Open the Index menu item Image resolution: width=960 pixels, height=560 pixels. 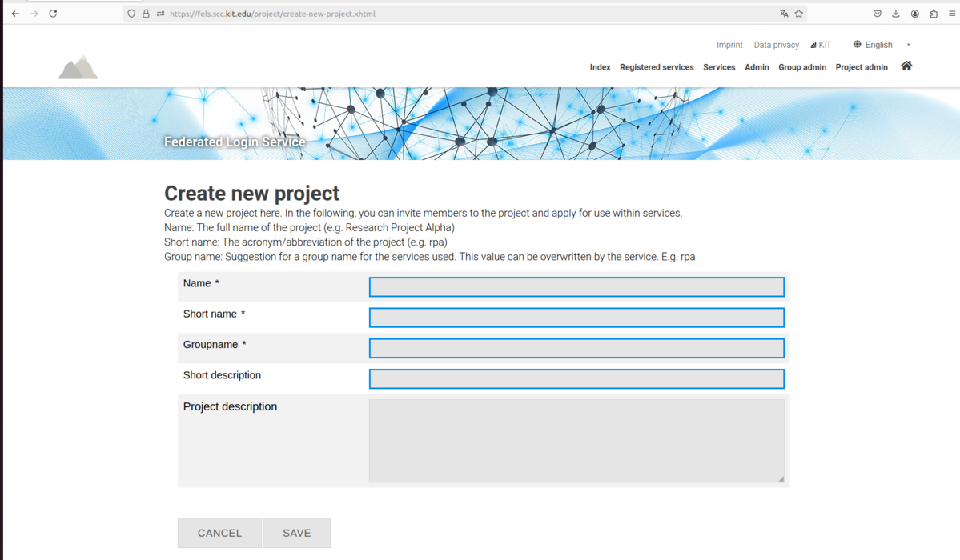tap(600, 67)
